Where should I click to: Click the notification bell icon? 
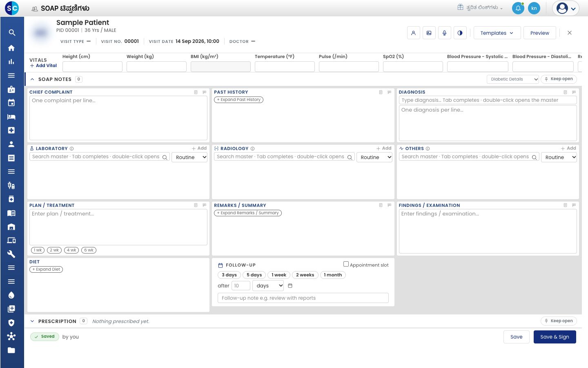pyautogui.click(x=518, y=8)
